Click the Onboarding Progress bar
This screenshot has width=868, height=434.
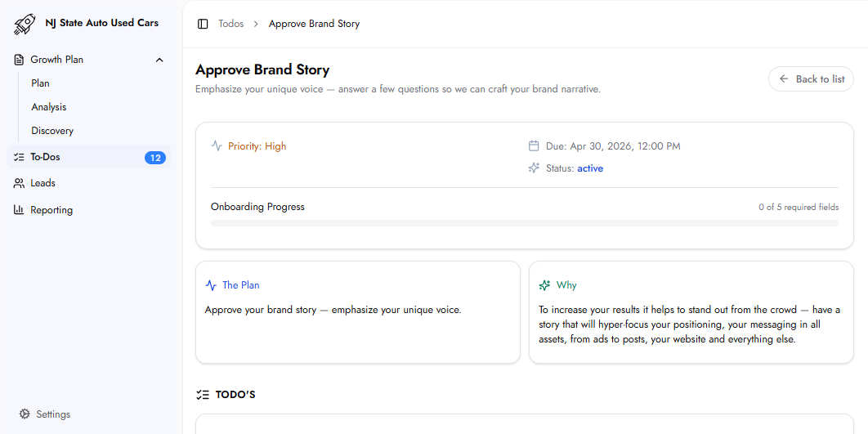click(524, 222)
